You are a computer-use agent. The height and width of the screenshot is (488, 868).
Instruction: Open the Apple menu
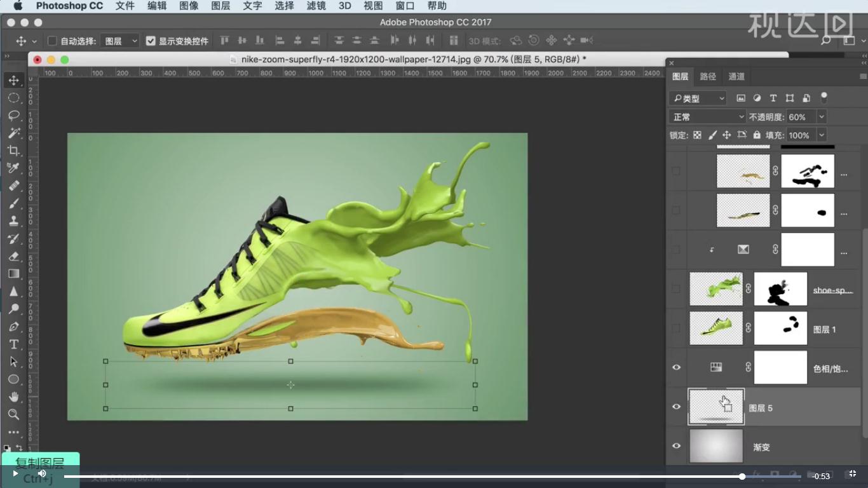[17, 6]
